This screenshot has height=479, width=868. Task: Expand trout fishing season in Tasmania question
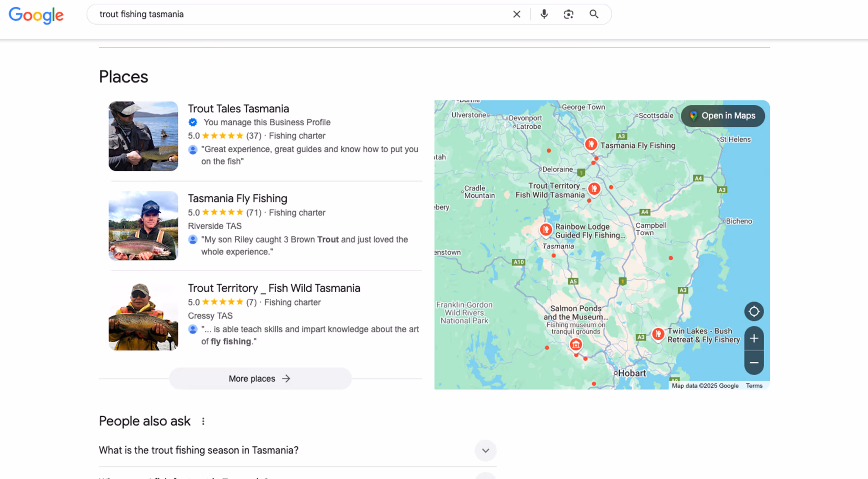[298, 450]
